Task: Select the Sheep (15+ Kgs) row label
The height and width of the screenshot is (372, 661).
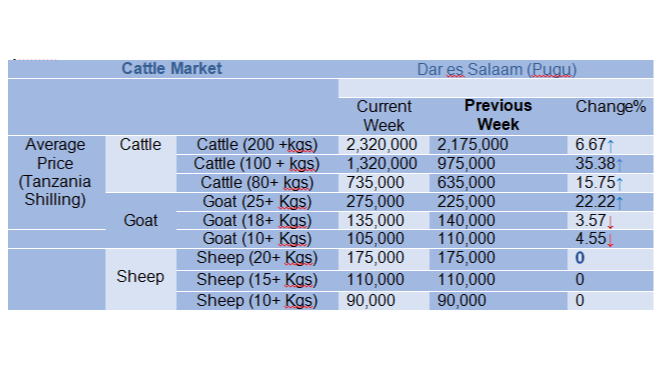Action: click(x=257, y=280)
